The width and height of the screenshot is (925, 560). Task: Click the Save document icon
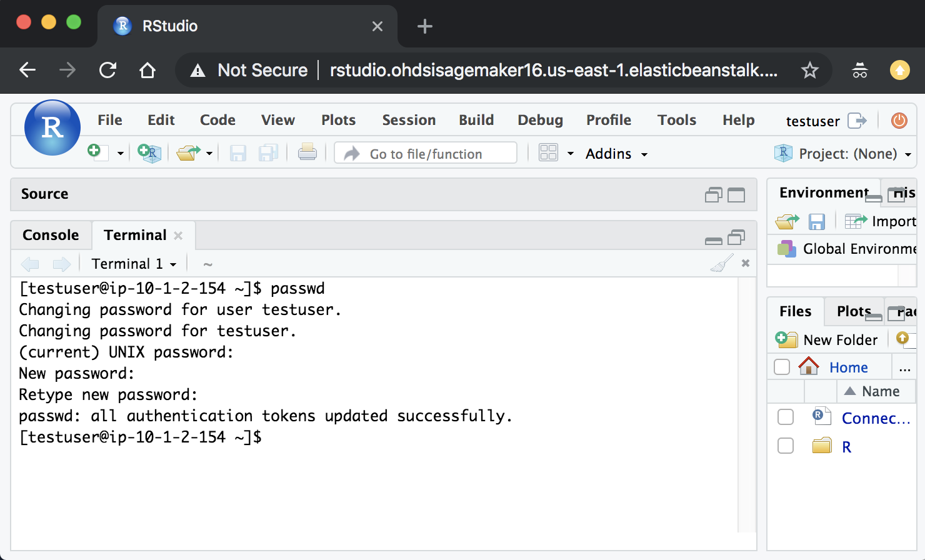(x=238, y=153)
